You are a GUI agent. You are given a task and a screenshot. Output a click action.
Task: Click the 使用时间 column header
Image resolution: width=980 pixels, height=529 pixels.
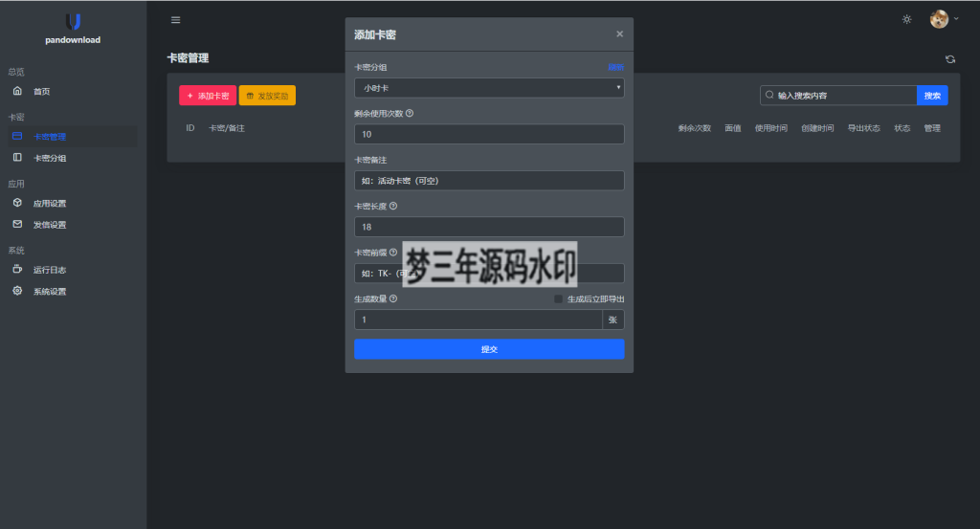[770, 128]
